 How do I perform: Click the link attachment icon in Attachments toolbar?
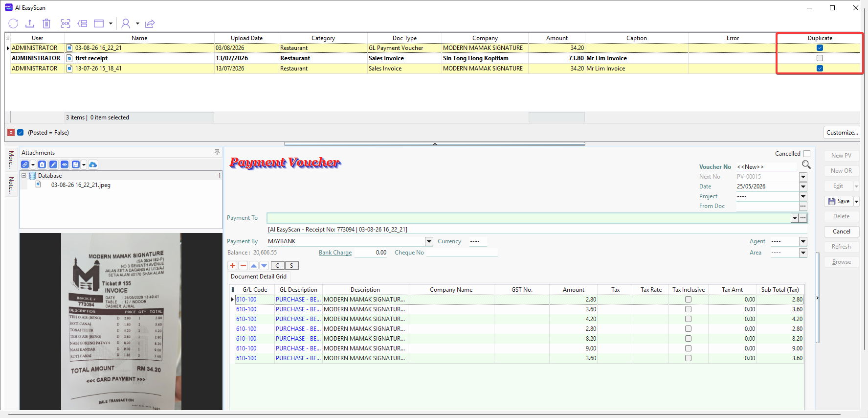(25, 164)
